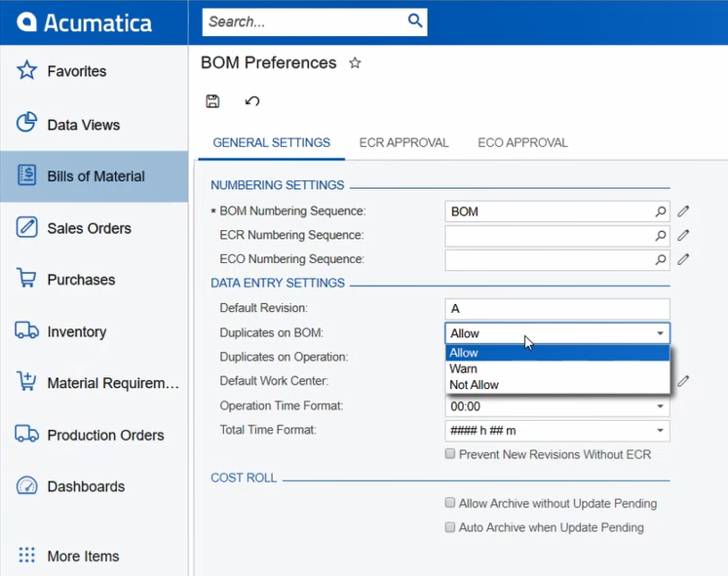
Task: Choose Allow in the dropdown list
Action: (557, 353)
